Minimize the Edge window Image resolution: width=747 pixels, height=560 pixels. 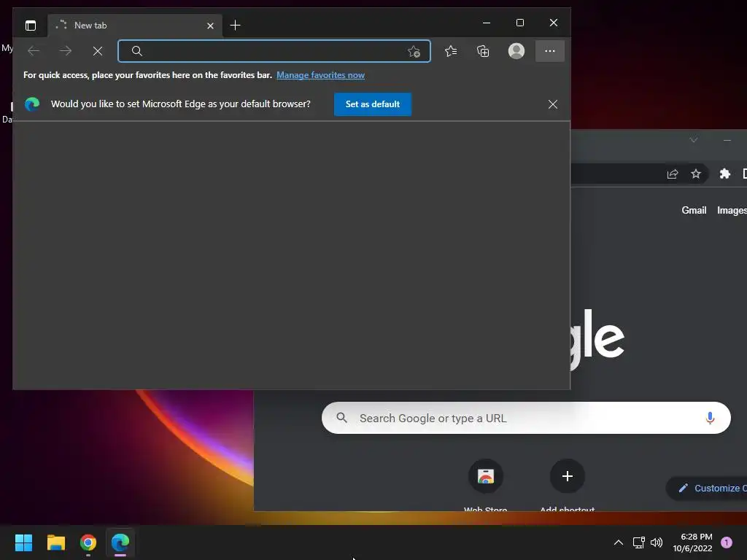[487, 23]
